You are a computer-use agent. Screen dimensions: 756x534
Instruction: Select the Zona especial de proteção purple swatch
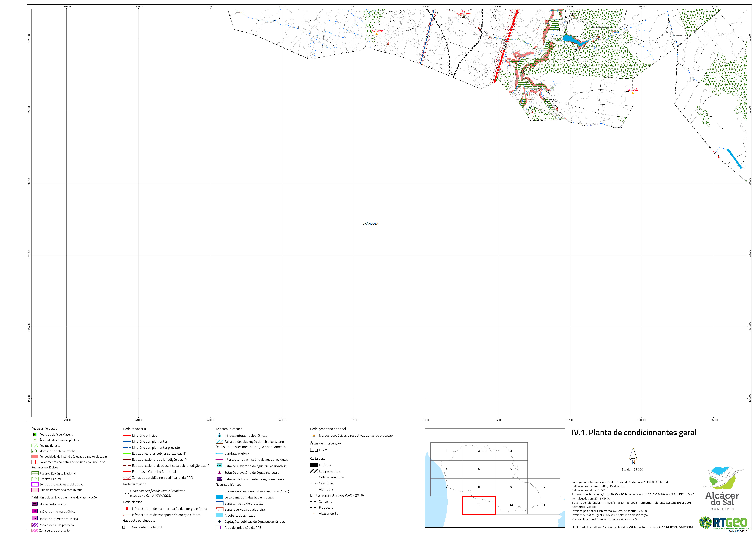35,525
